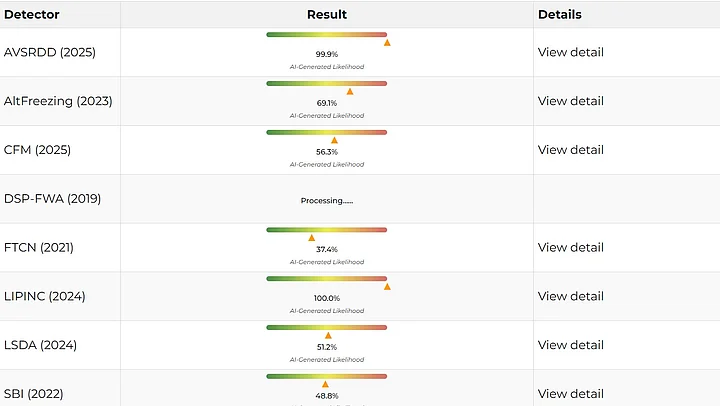Open LIPINC (2024) View detail link
720x406 pixels.
(x=570, y=296)
